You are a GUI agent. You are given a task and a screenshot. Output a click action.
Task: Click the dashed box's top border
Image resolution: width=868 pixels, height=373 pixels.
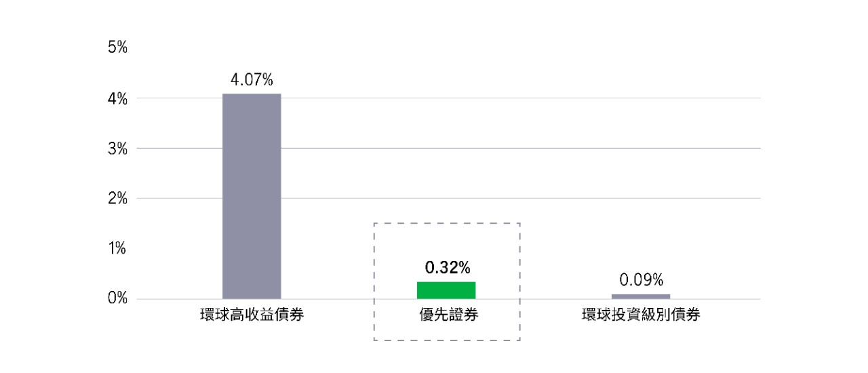tap(447, 223)
